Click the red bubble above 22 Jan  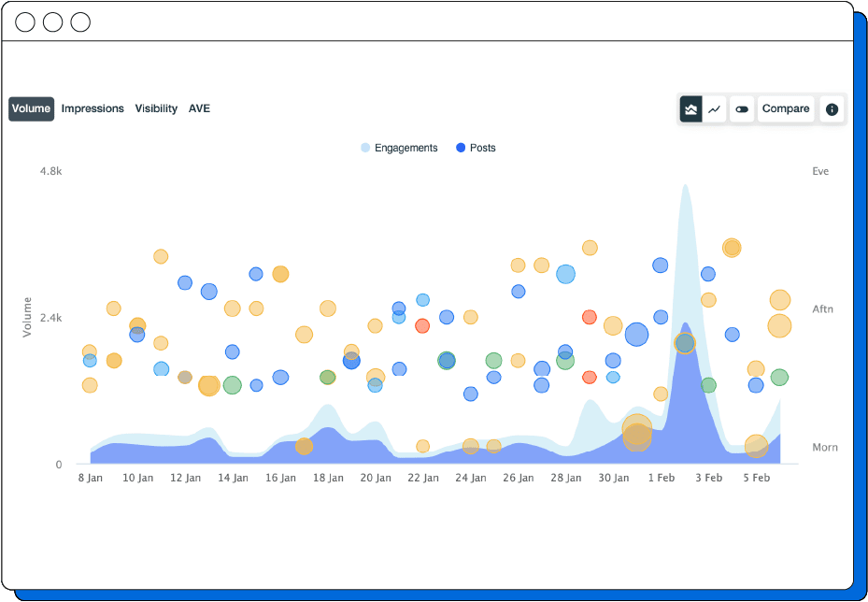pos(422,325)
